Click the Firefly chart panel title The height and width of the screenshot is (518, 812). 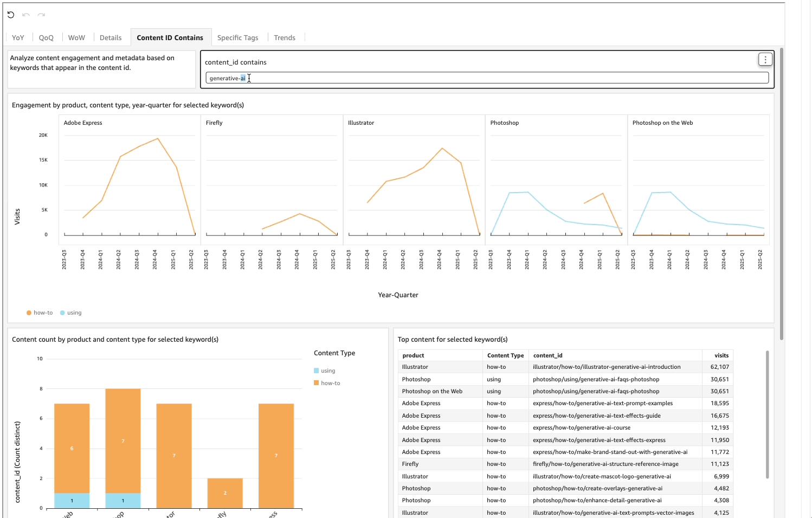point(214,123)
